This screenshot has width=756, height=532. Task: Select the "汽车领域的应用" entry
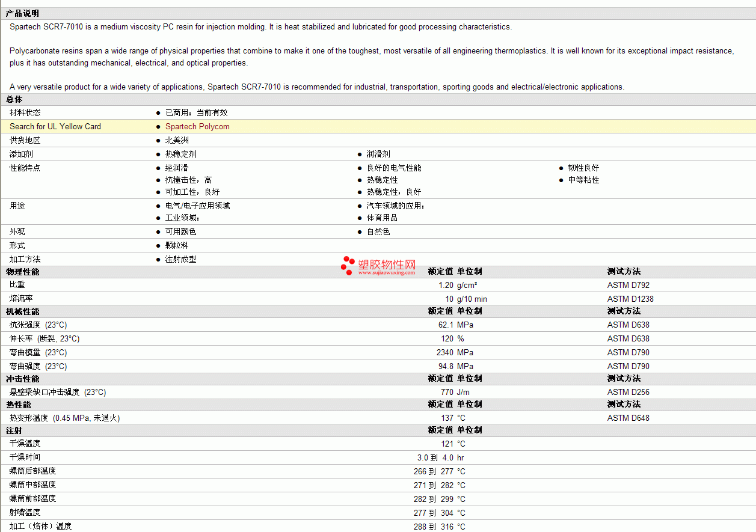pos(396,206)
